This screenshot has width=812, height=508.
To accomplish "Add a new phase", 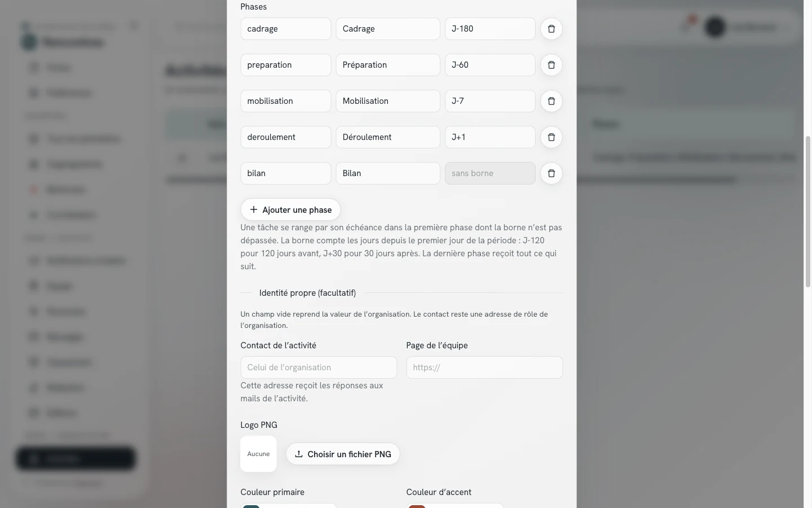I will coord(290,209).
